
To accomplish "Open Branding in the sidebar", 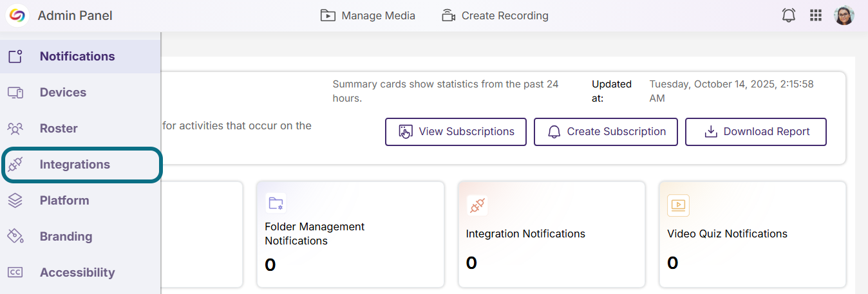I will click(80, 237).
